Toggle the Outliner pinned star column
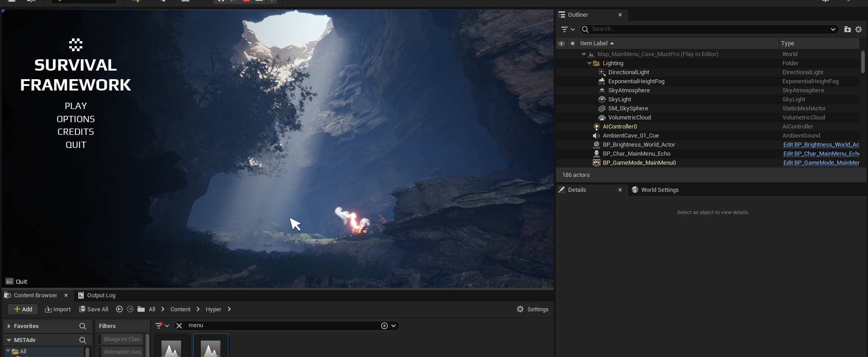 click(573, 43)
